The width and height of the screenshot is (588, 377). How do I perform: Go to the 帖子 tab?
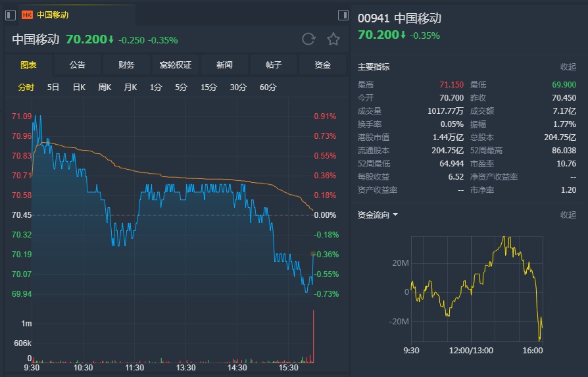tap(274, 64)
